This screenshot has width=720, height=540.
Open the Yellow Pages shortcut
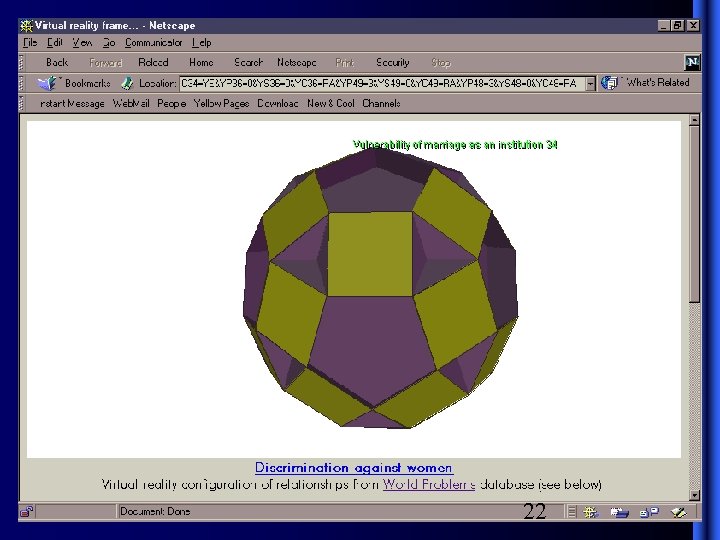pos(221,104)
